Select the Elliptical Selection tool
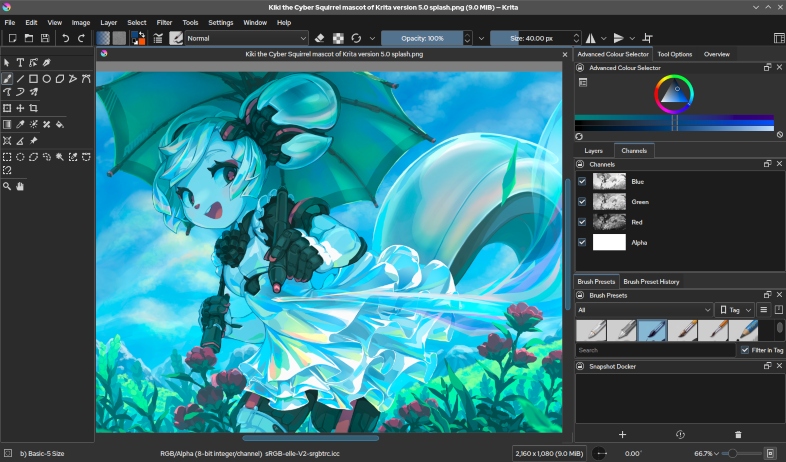786x462 pixels. click(x=20, y=157)
